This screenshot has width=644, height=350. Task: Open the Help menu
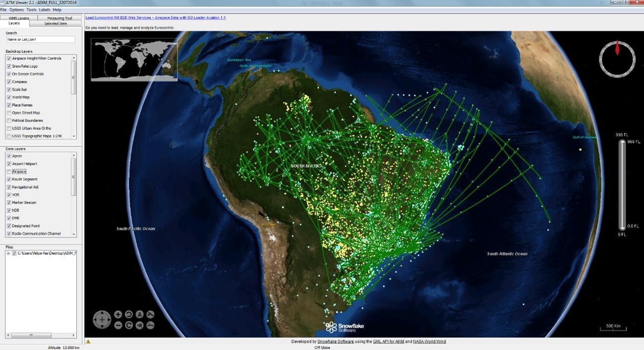[x=57, y=10]
